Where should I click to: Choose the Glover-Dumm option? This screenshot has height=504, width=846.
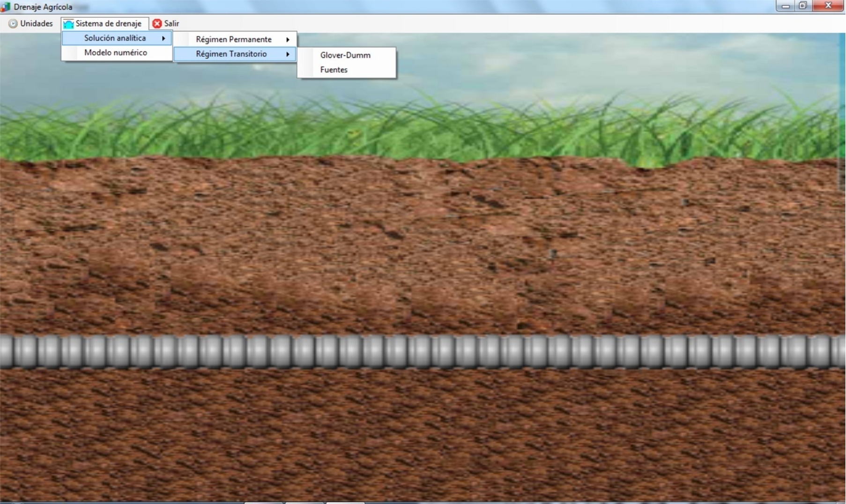pyautogui.click(x=345, y=55)
